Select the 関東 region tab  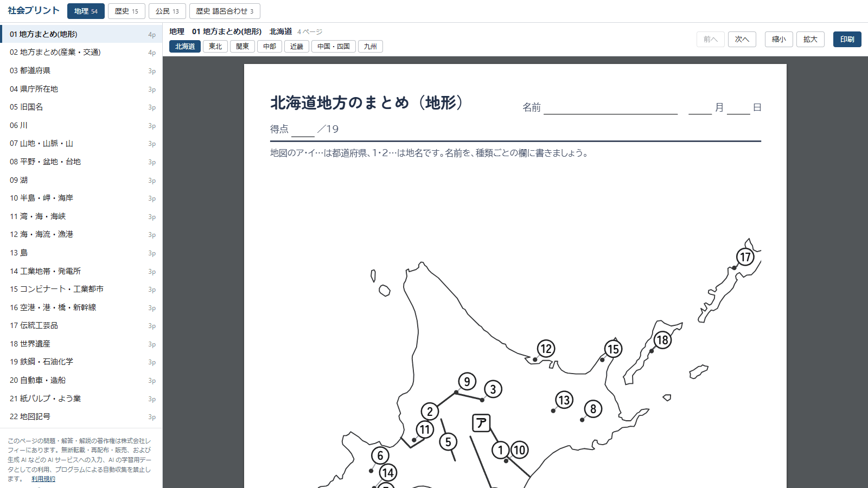(x=242, y=47)
